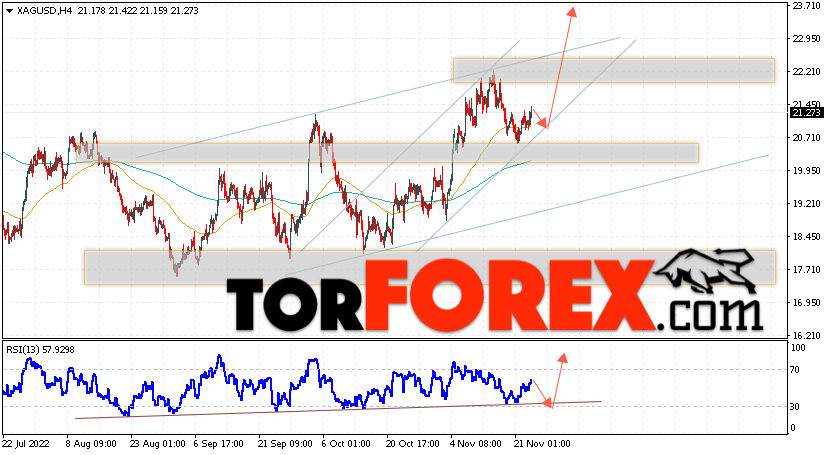
Task: Click the current price tag 21.273
Action: [x=806, y=112]
